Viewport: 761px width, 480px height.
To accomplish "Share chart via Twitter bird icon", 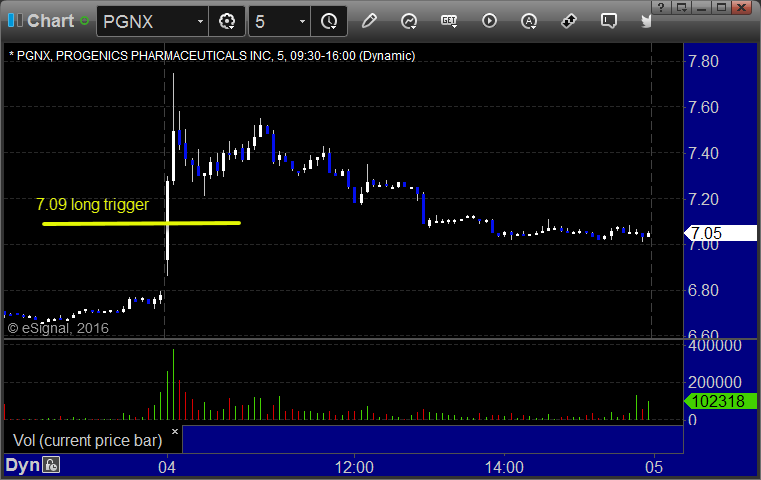I will tap(646, 21).
